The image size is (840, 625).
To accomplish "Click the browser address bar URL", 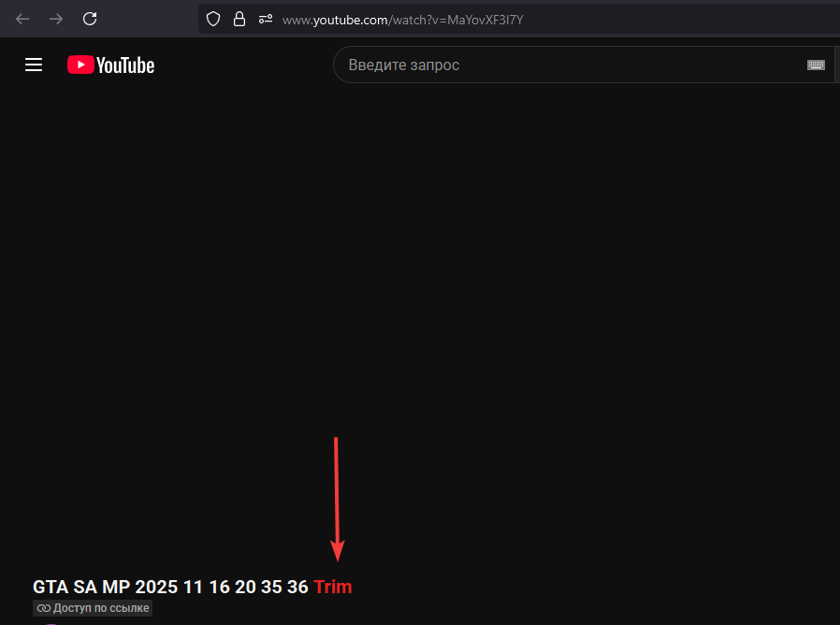I will 402,19.
